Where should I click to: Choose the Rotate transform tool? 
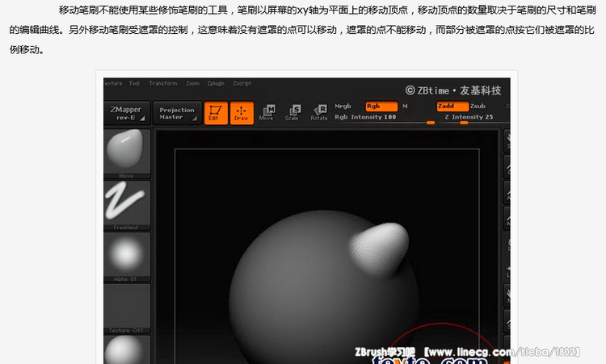(x=319, y=113)
